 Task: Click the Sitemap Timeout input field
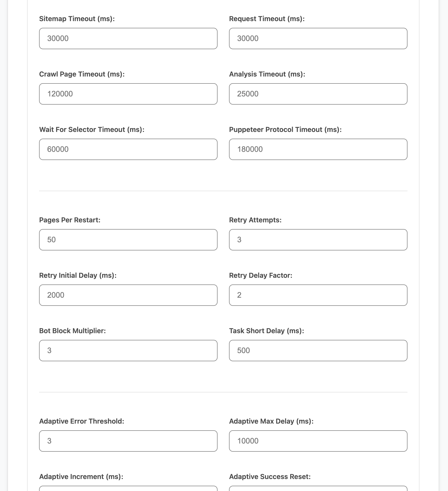click(x=128, y=38)
